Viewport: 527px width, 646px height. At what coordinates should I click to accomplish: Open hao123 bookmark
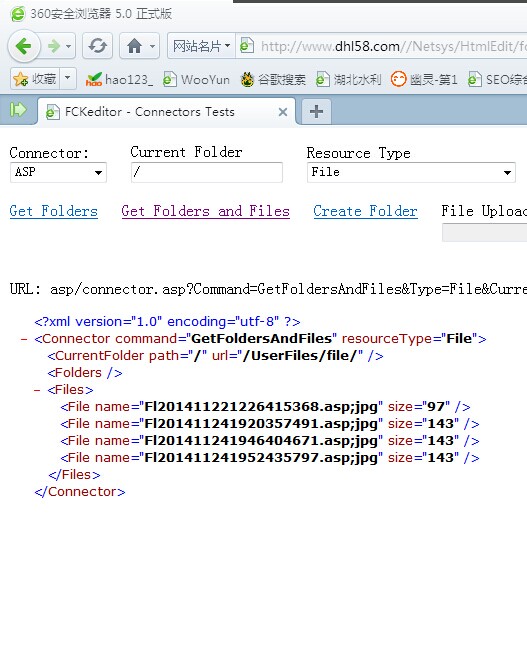coord(119,79)
